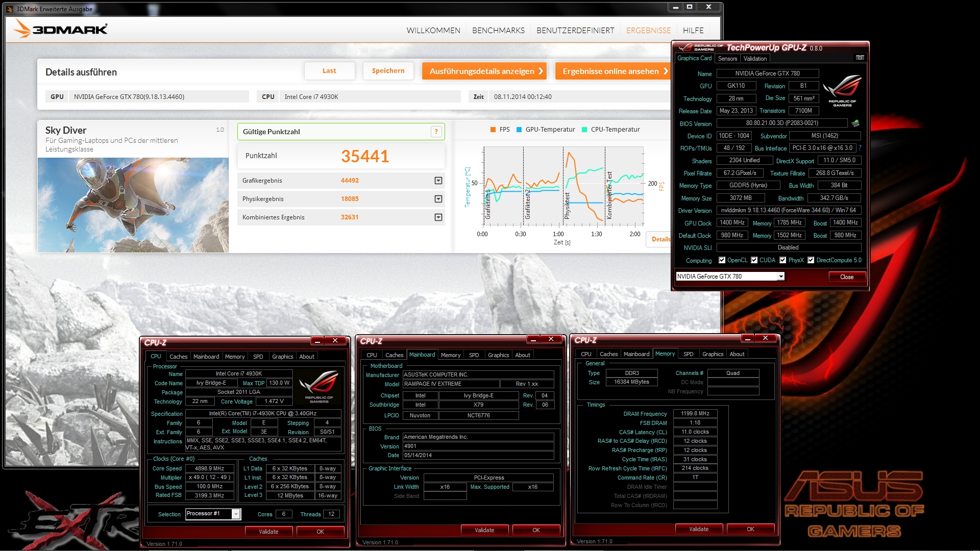The width and height of the screenshot is (980, 551).
Task: Click the Memory tab in CPU-Z Mainboard window
Action: pos(451,355)
